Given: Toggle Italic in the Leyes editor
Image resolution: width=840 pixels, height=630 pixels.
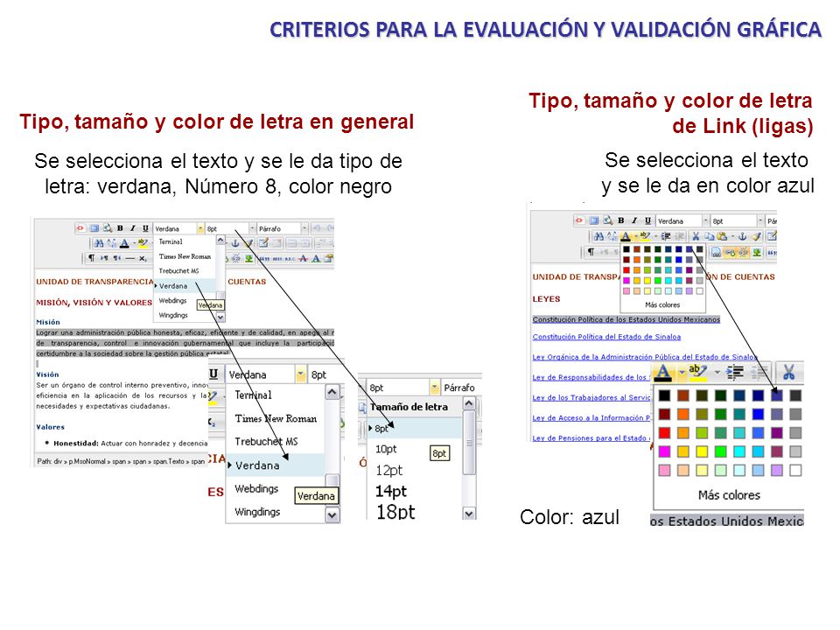Looking at the screenshot, I should coord(634,220).
